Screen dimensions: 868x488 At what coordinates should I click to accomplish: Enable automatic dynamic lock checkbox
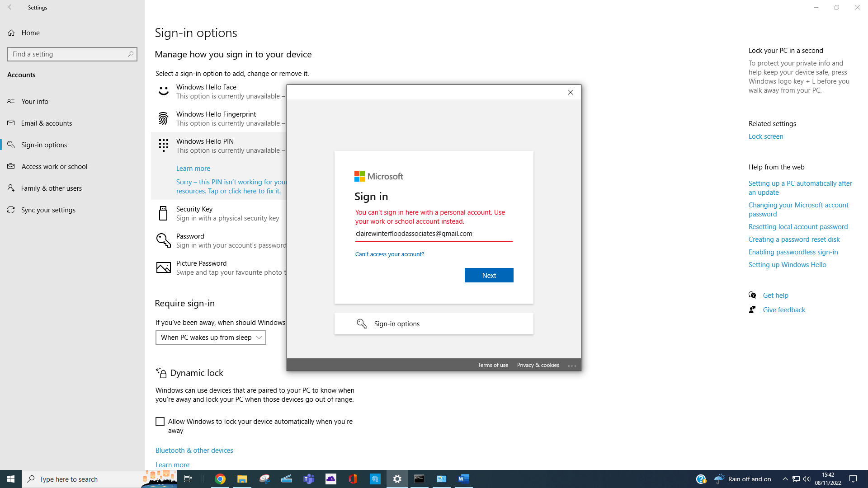point(160,422)
